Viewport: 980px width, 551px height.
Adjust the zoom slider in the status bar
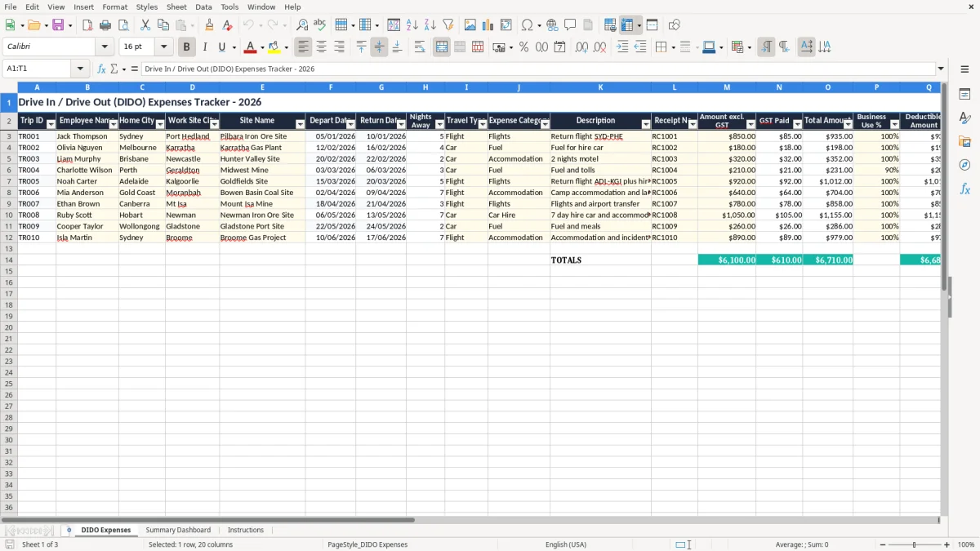[x=914, y=544]
